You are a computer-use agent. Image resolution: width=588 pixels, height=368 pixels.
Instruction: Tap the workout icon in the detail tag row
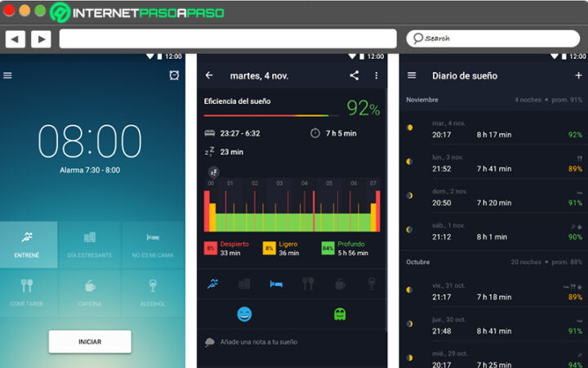[x=212, y=284]
